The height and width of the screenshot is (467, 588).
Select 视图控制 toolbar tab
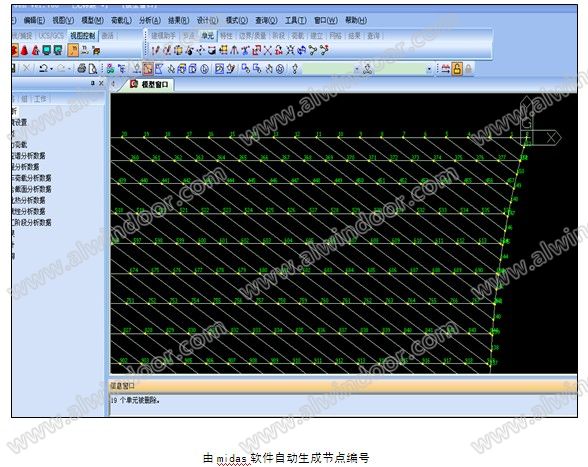click(82, 36)
